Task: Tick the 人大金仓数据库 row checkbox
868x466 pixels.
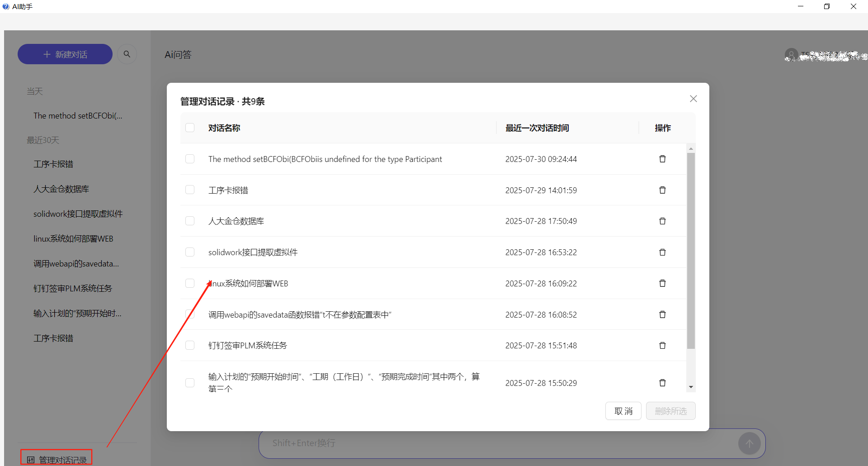Action: pos(190,221)
